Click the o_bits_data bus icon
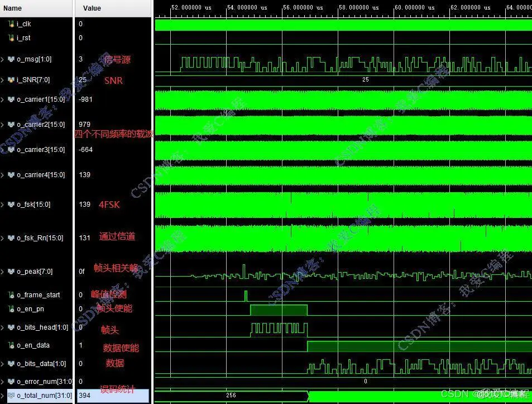The height and width of the screenshot is (404, 532). click(11, 364)
